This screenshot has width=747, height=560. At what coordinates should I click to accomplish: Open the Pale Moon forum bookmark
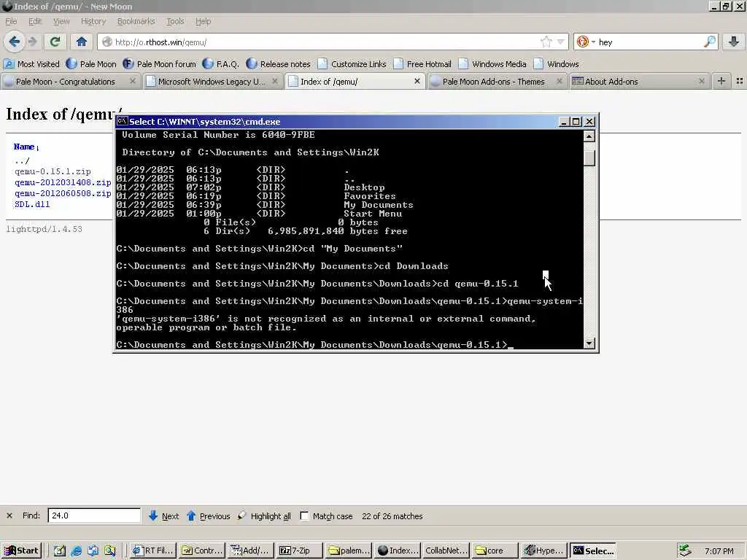[x=160, y=64]
